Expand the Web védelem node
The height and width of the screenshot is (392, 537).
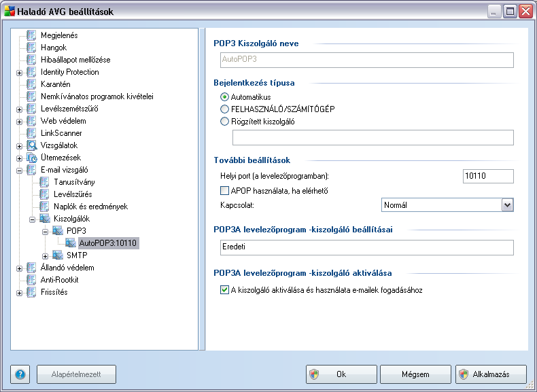pyautogui.click(x=19, y=122)
